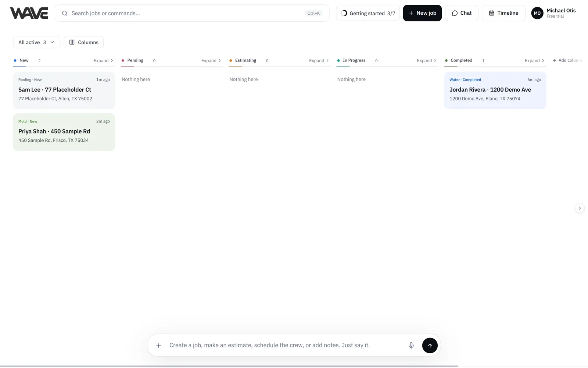
Task: Open the All active filter dropdown
Action: [36, 42]
